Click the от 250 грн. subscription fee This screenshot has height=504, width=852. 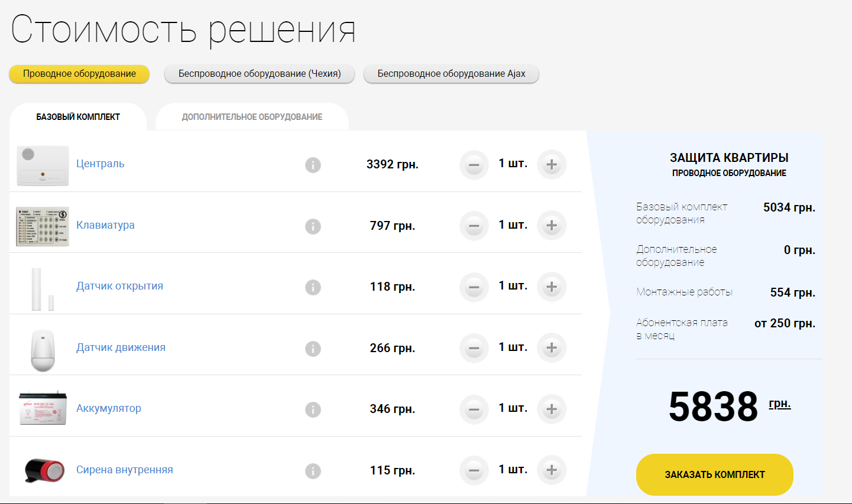tap(785, 323)
